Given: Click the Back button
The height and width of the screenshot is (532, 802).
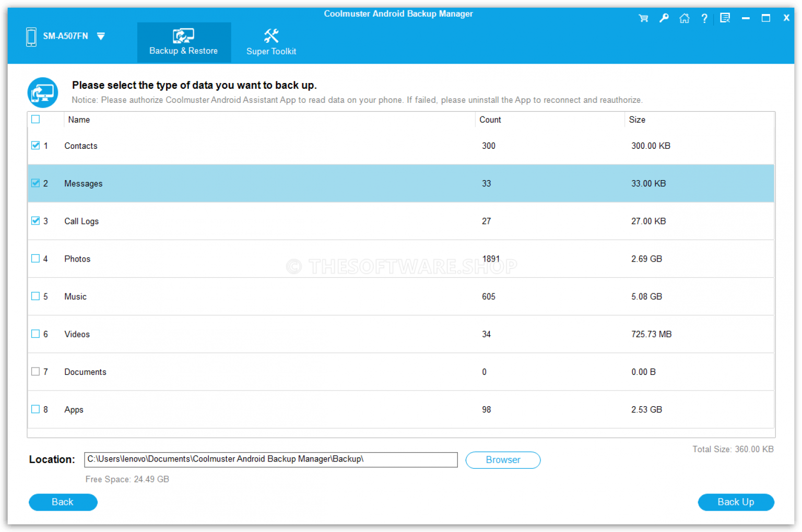Looking at the screenshot, I should [63, 502].
